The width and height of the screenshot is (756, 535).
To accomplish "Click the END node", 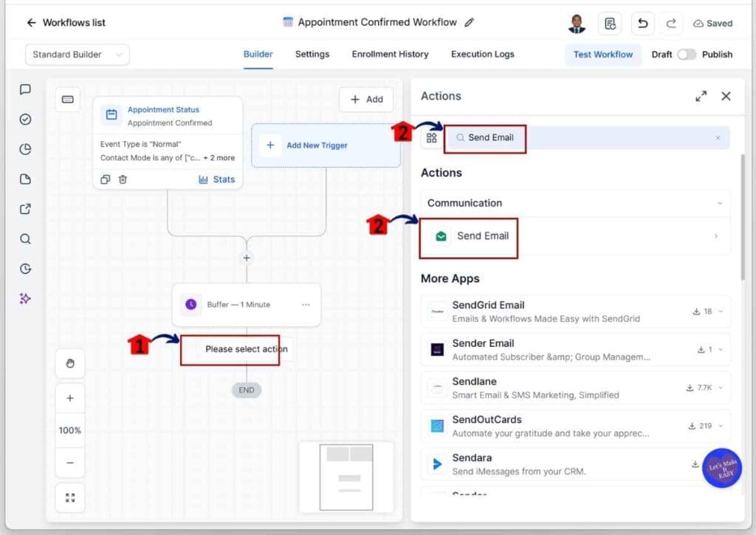I will (247, 390).
